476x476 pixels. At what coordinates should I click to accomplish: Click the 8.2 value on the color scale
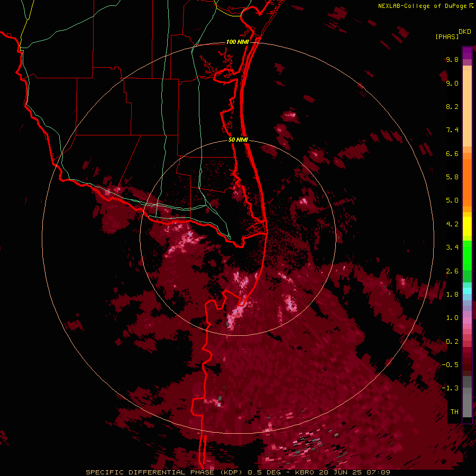click(x=452, y=106)
